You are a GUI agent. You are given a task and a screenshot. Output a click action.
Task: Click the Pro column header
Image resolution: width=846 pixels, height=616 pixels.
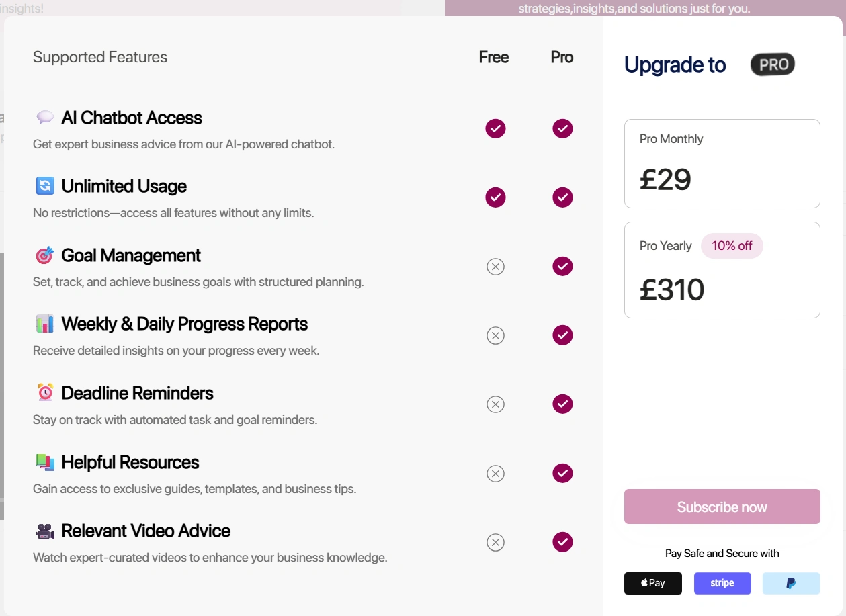coord(562,58)
